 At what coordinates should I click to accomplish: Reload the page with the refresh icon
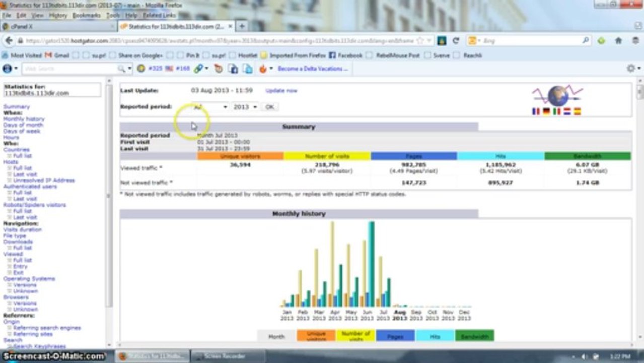click(456, 41)
